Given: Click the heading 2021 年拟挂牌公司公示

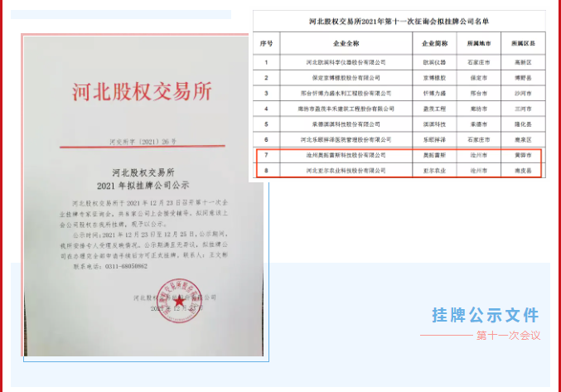Looking at the screenshot, I should click(x=143, y=186).
